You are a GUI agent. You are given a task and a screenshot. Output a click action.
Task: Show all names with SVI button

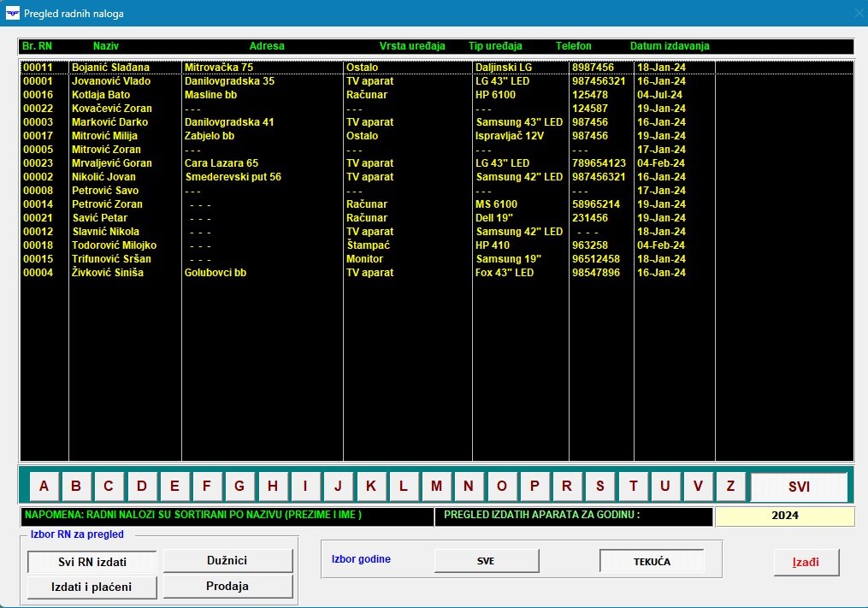click(799, 487)
